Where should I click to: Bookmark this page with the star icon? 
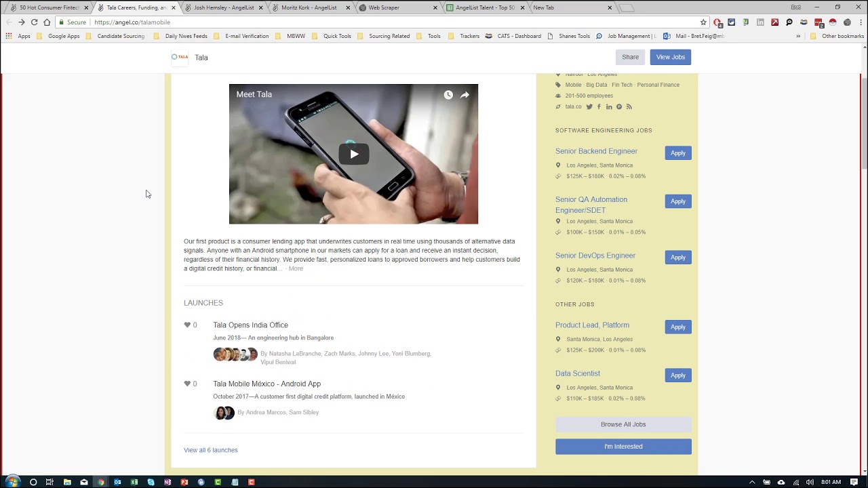point(703,22)
